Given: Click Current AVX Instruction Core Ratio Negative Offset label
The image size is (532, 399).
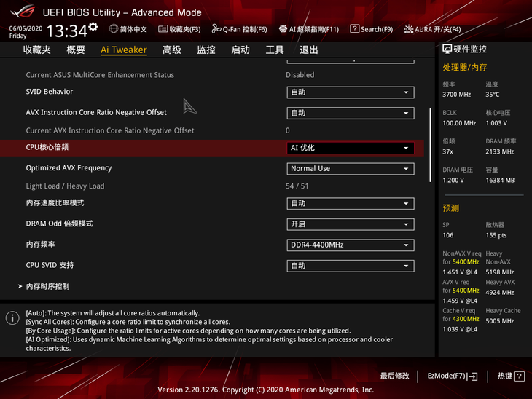Looking at the screenshot, I should click(110, 130).
